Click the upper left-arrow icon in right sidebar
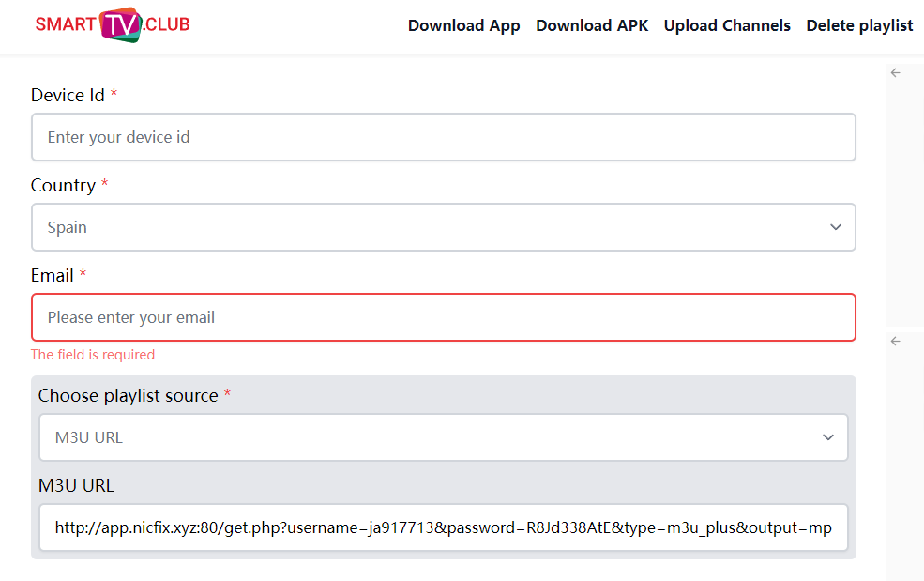The width and height of the screenshot is (924, 581). click(x=895, y=73)
